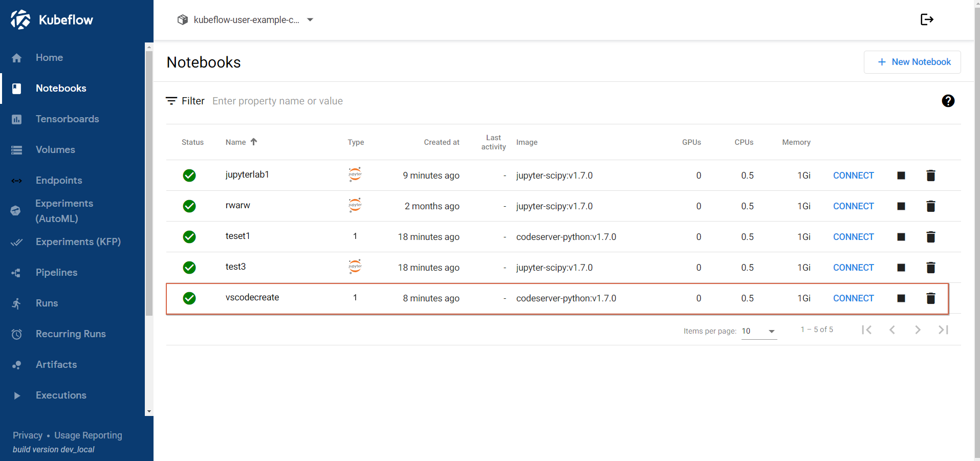Click vscodecreate status check icon
This screenshot has width=980, height=461.
189,298
